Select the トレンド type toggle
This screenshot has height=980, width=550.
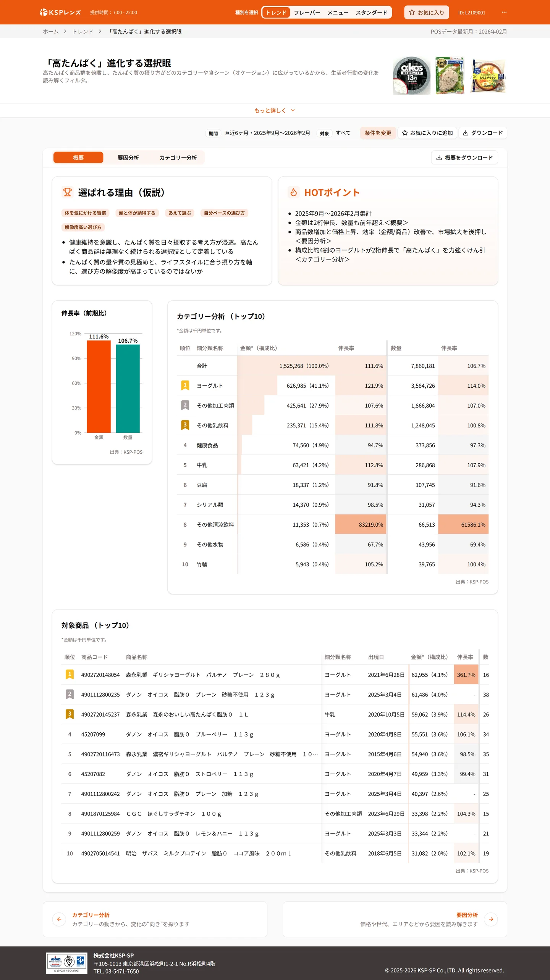[276, 12]
